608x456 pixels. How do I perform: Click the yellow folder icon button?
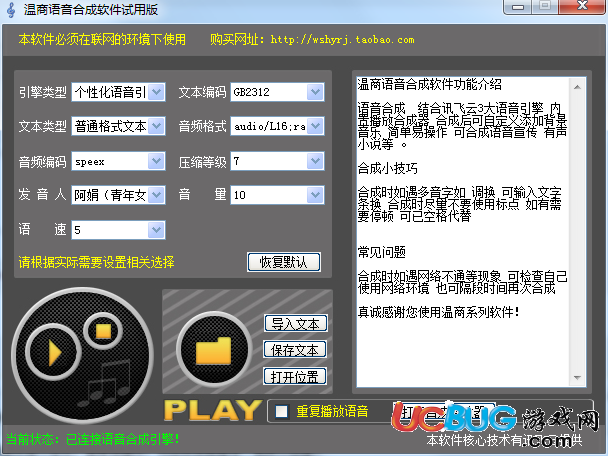214,349
